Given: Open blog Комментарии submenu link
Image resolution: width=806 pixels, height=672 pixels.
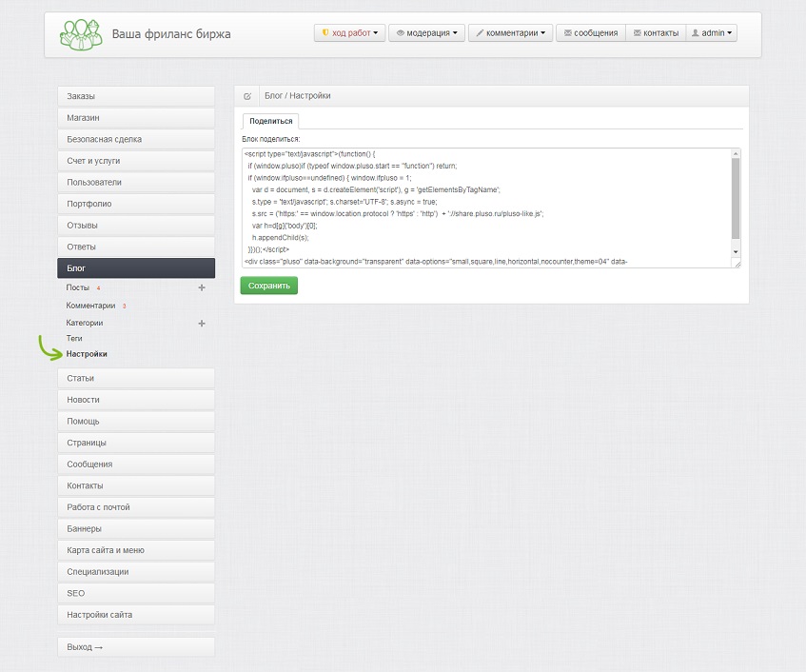Looking at the screenshot, I should (90, 306).
